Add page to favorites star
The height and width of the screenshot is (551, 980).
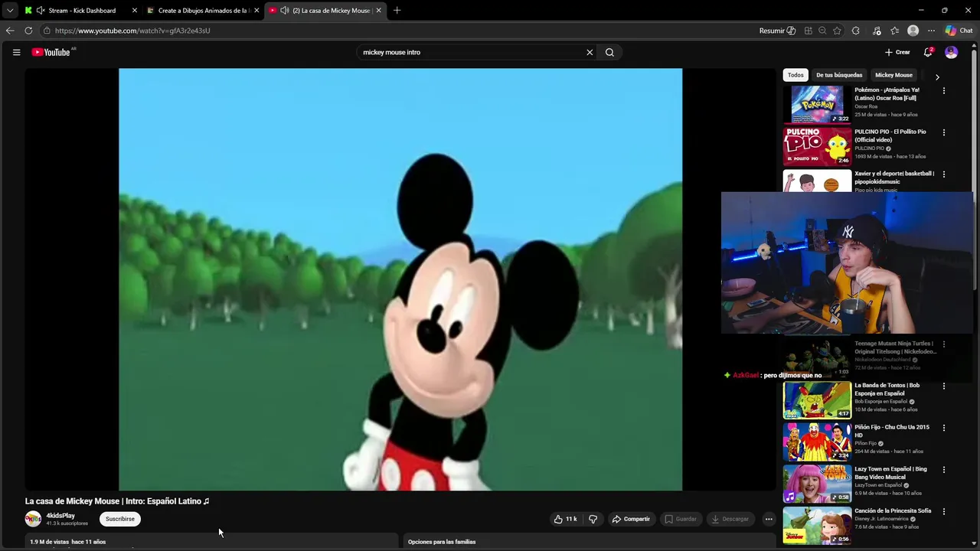(x=837, y=31)
